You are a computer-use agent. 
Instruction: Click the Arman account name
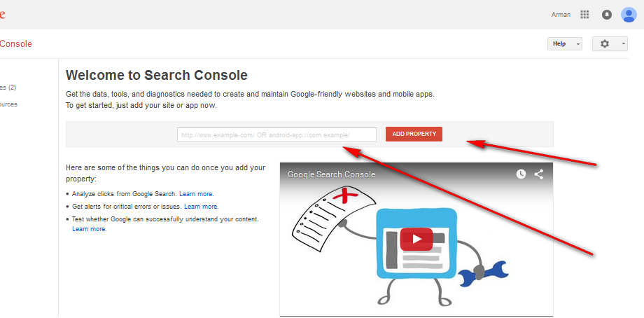561,15
